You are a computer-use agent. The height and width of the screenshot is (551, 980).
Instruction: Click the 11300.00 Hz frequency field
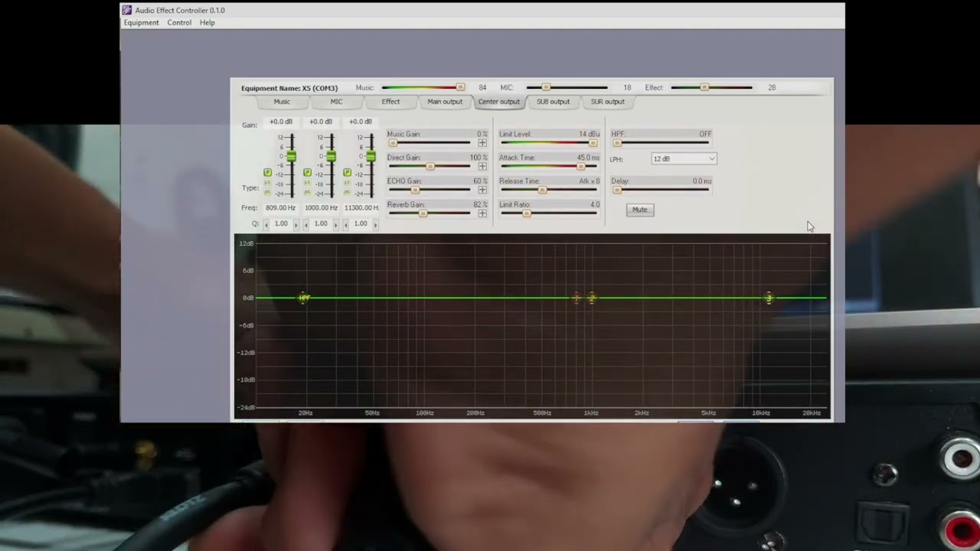coord(361,207)
